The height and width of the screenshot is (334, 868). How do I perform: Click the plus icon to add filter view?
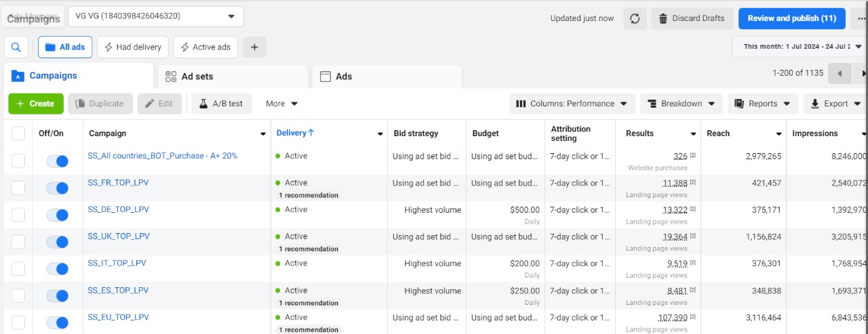coord(254,47)
